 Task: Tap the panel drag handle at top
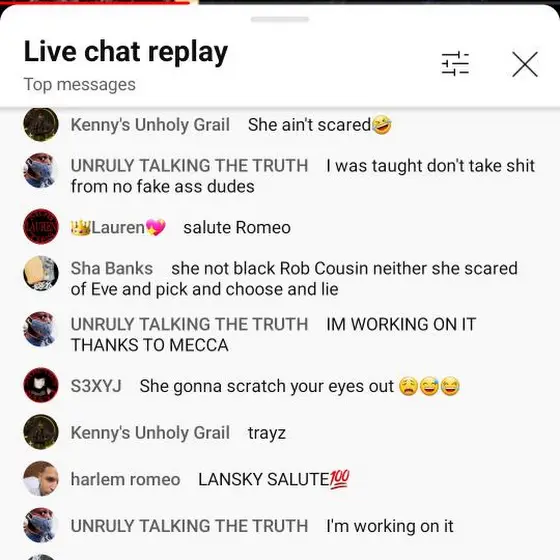coord(280,19)
